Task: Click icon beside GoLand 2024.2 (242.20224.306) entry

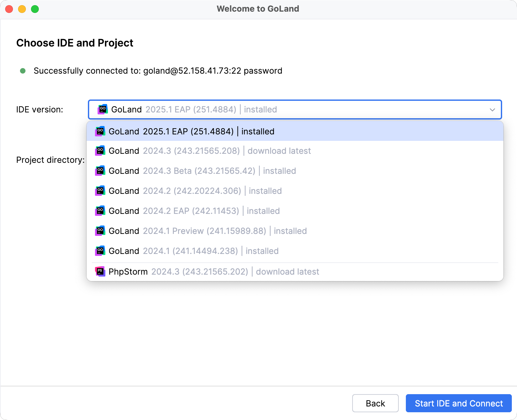Action: coord(100,191)
